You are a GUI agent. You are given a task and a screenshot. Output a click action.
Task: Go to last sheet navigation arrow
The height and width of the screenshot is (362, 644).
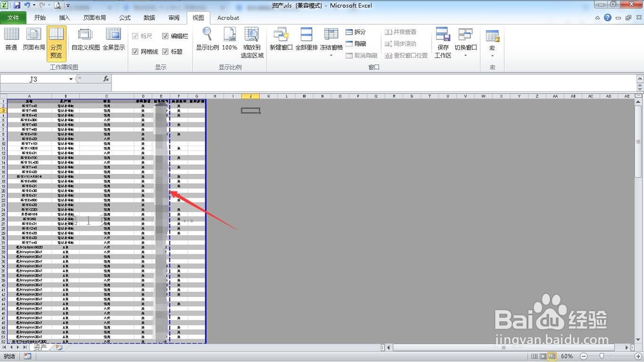click(24, 348)
